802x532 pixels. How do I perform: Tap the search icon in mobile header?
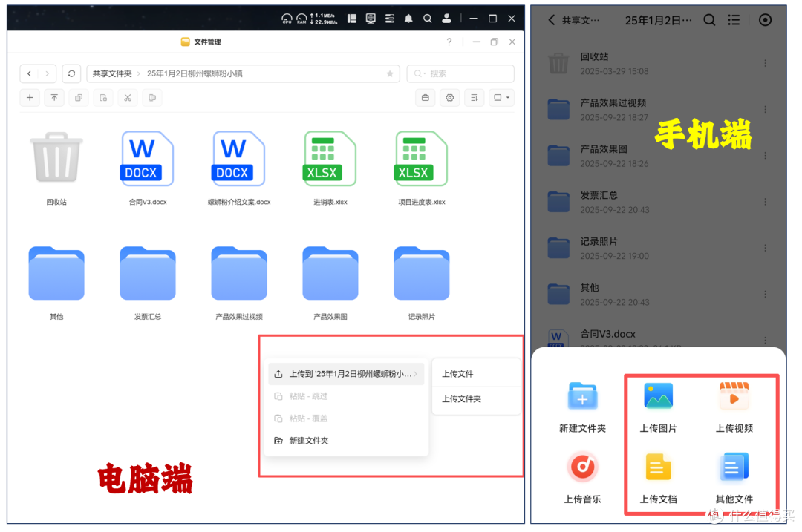point(709,20)
